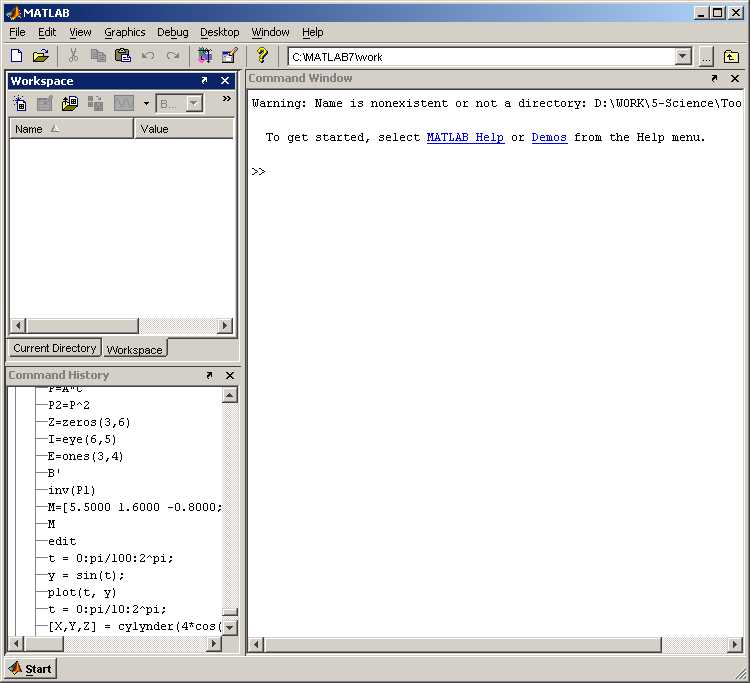
Task: Click the New M-File toolbar icon
Action: pyautogui.click(x=16, y=56)
